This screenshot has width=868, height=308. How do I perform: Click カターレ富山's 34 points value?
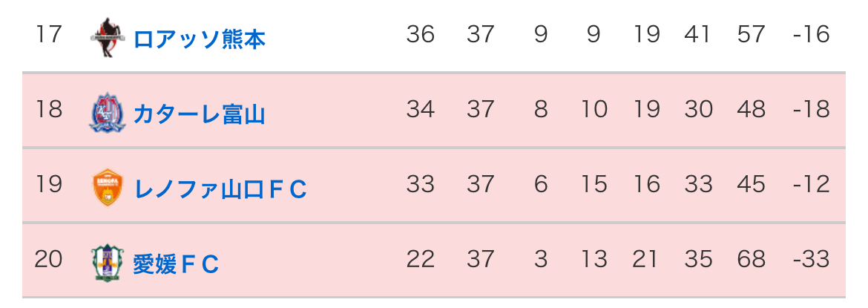(x=421, y=110)
